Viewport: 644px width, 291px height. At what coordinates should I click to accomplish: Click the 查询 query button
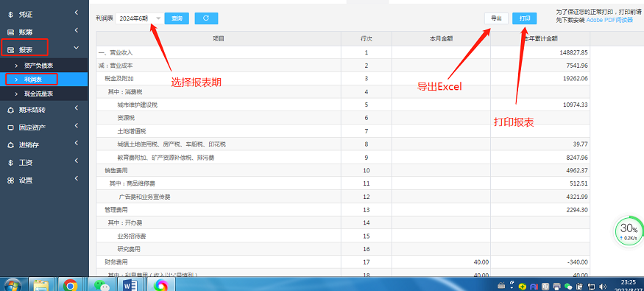coord(177,18)
